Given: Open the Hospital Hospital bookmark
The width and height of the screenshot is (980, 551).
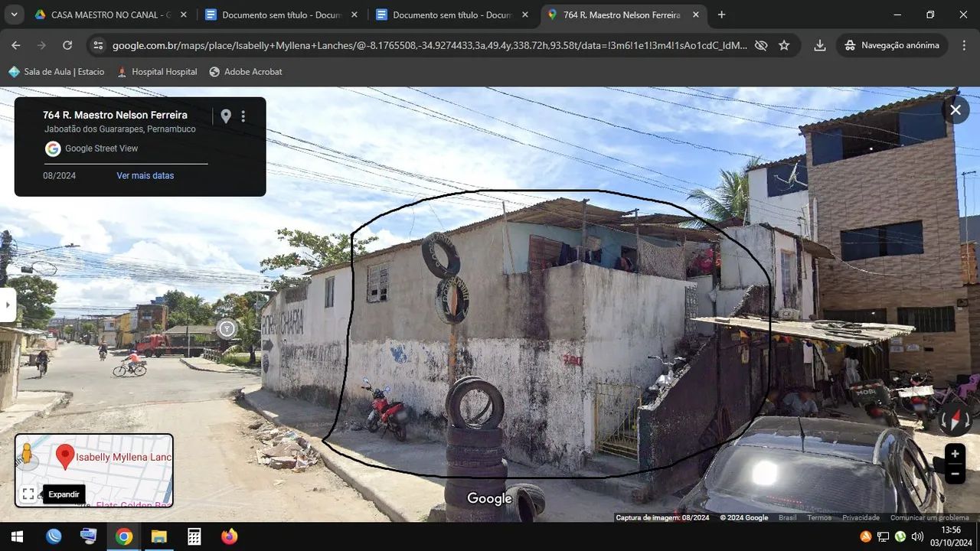Looking at the screenshot, I should tap(157, 72).
